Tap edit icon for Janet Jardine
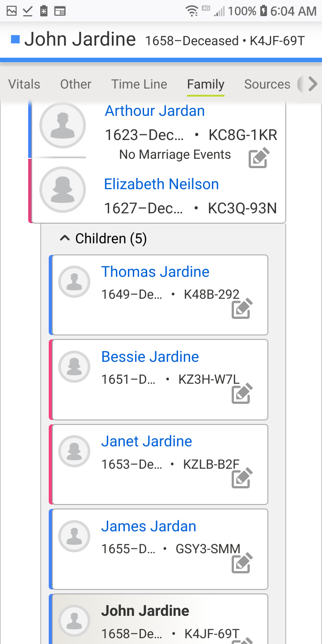Screen dimensions: 322x644 242,478
